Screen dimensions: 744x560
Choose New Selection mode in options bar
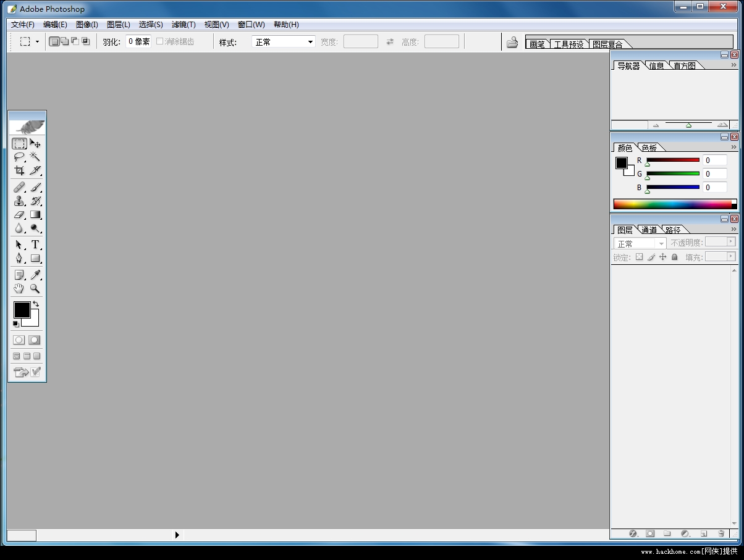(x=54, y=41)
